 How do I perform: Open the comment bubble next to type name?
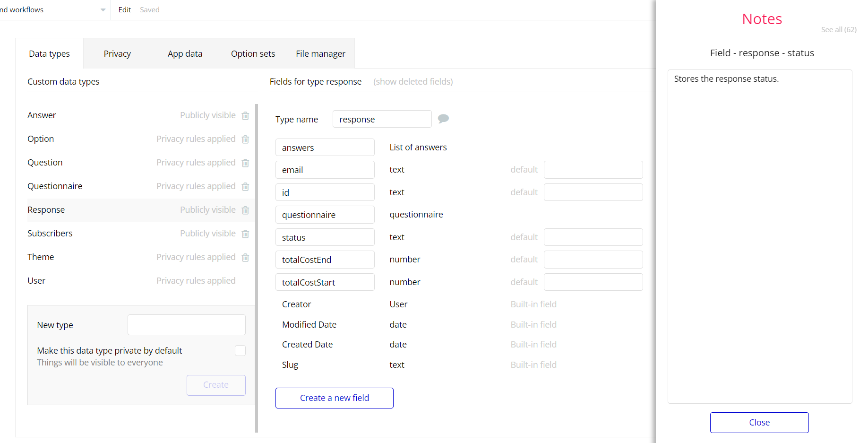click(x=443, y=119)
